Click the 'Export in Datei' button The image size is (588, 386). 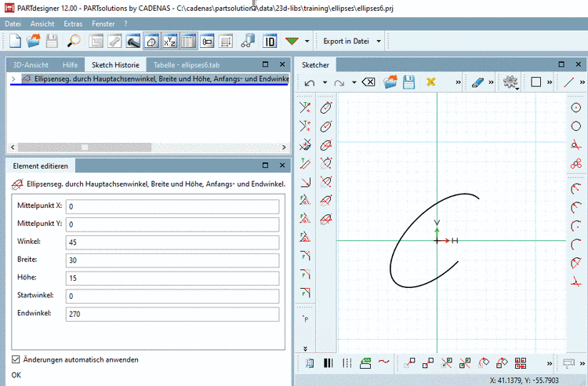click(346, 40)
